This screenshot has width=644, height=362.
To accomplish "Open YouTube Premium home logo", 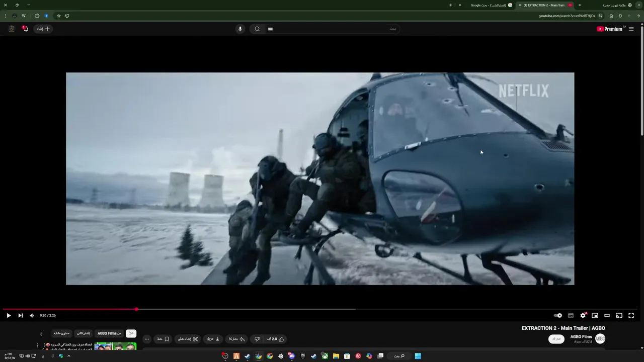I will click(609, 29).
